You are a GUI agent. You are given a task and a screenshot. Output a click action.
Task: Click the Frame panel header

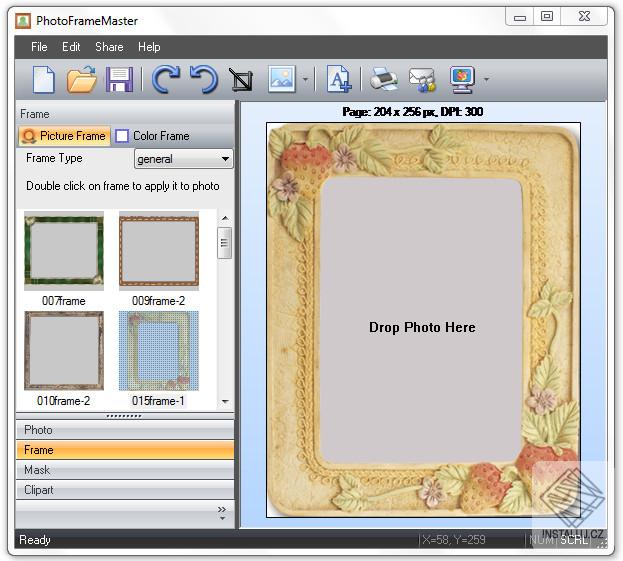[x=125, y=114]
